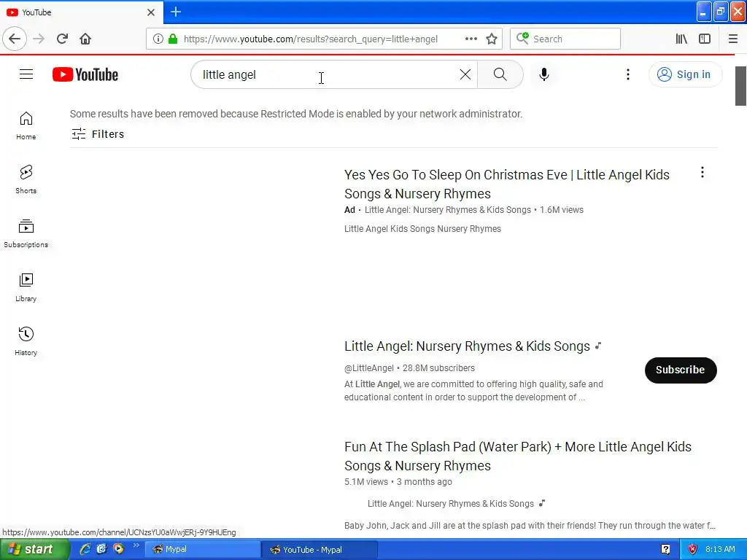The height and width of the screenshot is (560, 747).
Task: Select the YouTube browser tab
Action: click(x=81, y=12)
